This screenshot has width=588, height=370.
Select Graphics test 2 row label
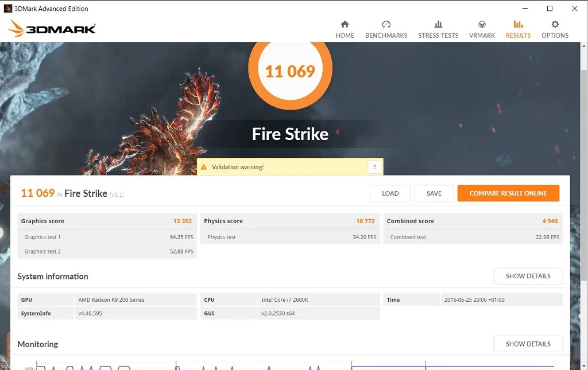[42, 251]
